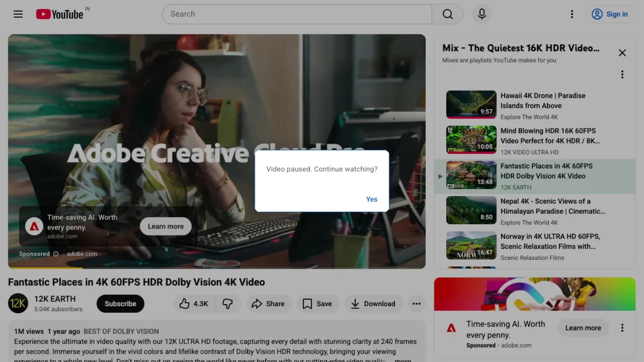Close the Mix playlist panel

[x=622, y=53]
